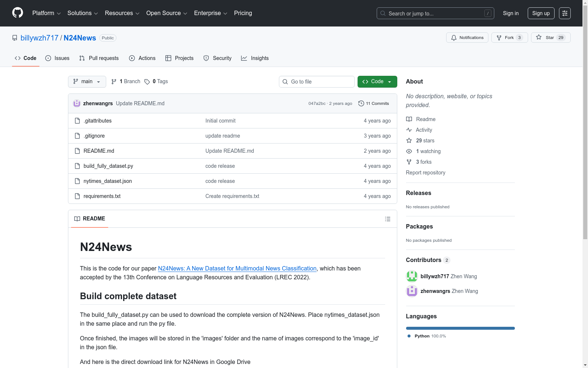The height and width of the screenshot is (368, 588).
Task: Open the build_fully_dataset.py file
Action: tap(108, 166)
